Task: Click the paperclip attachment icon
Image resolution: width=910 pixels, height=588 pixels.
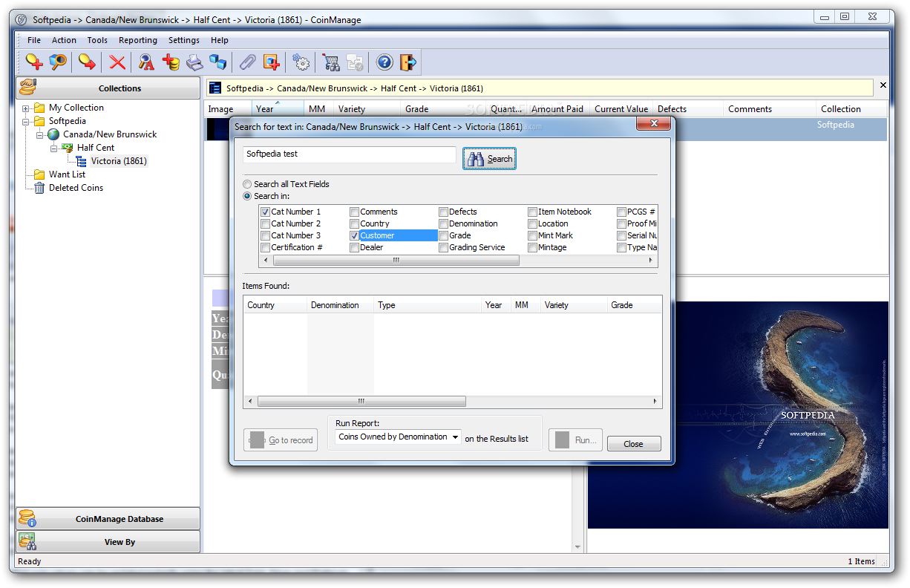Action: point(247,62)
